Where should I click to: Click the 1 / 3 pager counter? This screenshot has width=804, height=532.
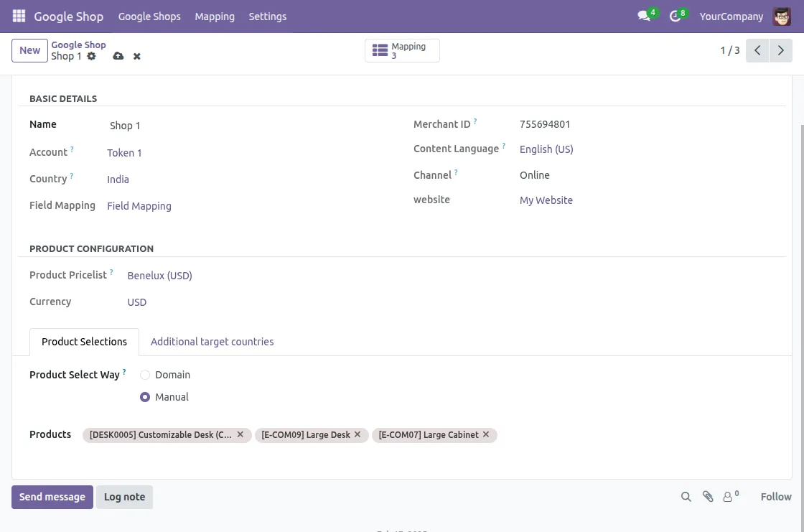[729, 50]
